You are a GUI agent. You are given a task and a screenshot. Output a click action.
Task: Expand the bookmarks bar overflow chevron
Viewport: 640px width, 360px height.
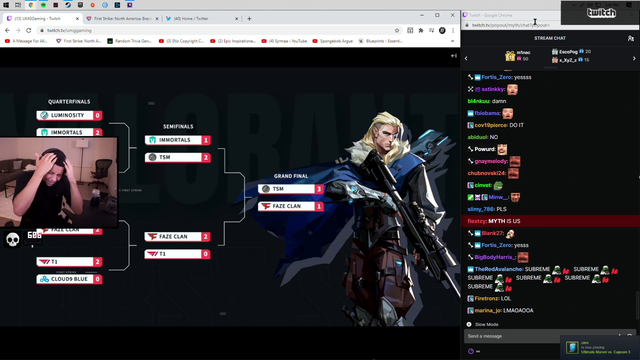pyautogui.click(x=452, y=41)
